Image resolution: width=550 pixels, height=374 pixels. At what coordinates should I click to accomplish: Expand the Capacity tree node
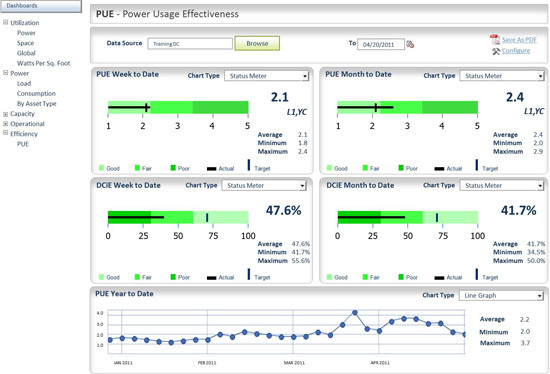coord(6,114)
